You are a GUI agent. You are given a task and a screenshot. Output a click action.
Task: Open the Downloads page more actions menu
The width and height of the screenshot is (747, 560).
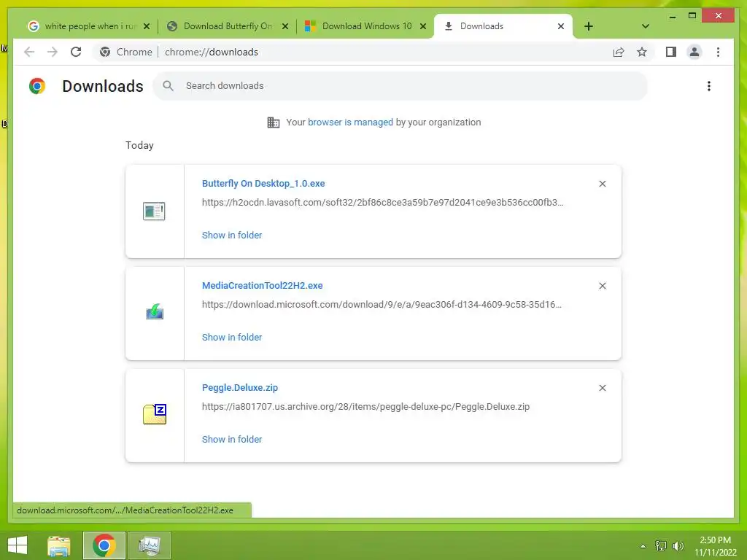tap(709, 86)
